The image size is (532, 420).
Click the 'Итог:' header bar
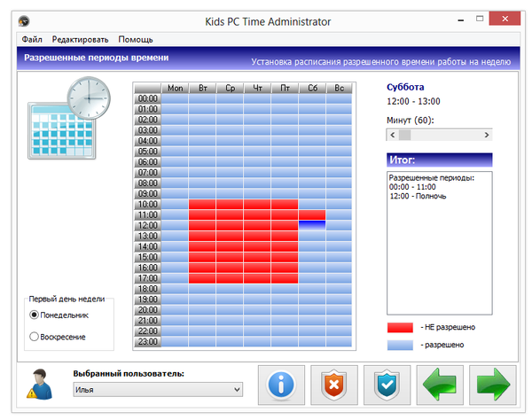click(440, 159)
